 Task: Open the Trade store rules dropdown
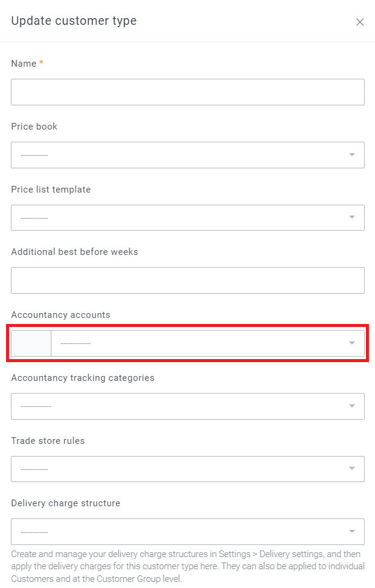coord(181,469)
